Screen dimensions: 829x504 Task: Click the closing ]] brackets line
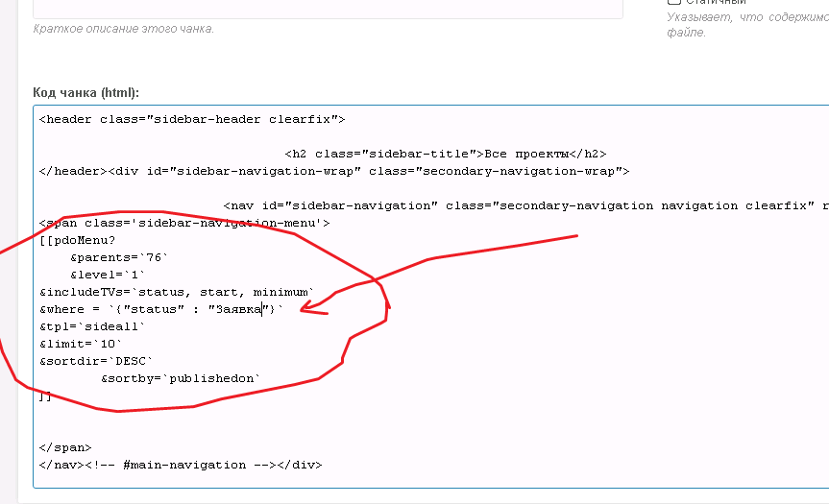point(45,396)
